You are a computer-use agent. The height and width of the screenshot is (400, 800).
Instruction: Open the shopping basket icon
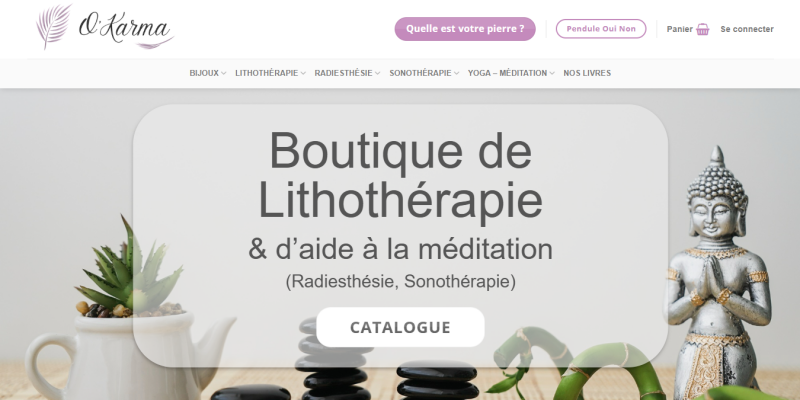703,29
